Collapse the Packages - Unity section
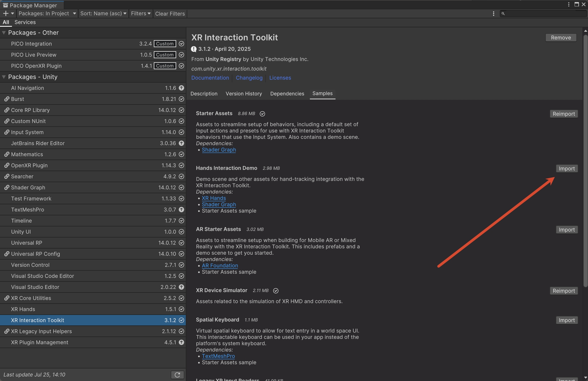 [x=4, y=77]
